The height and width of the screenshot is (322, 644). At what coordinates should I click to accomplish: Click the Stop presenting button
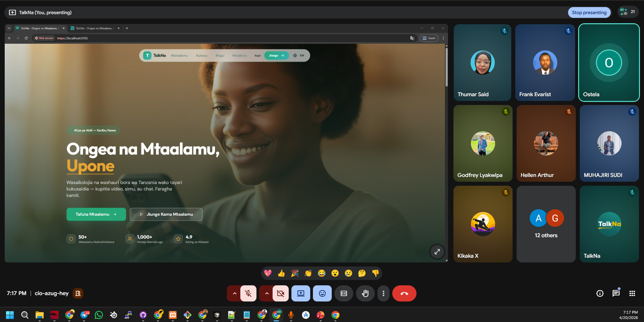pos(589,12)
